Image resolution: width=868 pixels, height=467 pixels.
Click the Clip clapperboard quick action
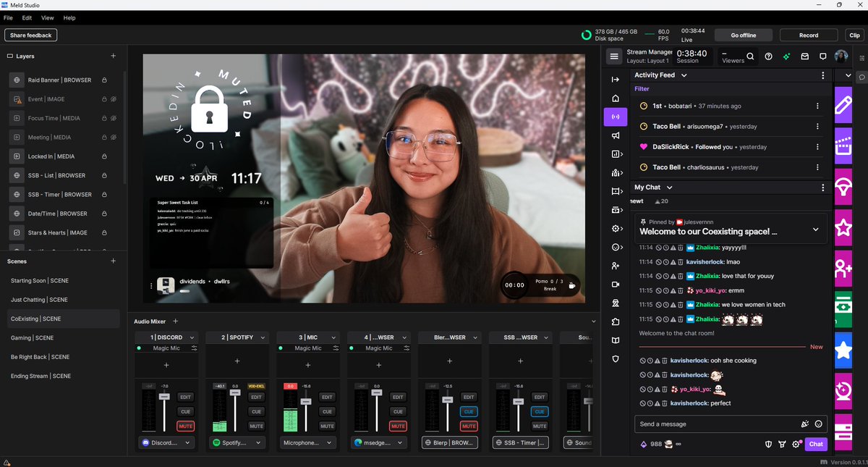[x=843, y=146]
